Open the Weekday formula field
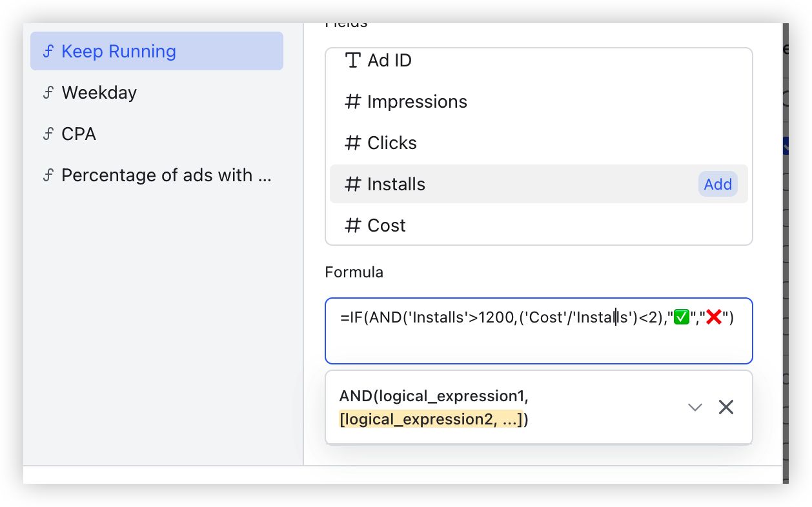The height and width of the screenshot is (507, 812). tap(99, 93)
